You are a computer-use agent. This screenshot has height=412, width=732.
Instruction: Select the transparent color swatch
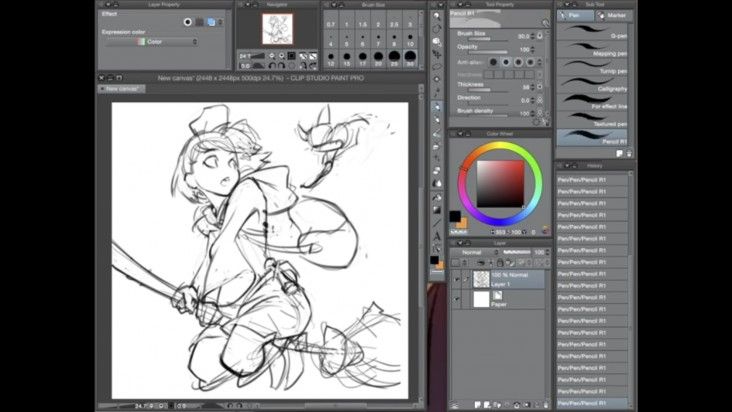tap(458, 231)
